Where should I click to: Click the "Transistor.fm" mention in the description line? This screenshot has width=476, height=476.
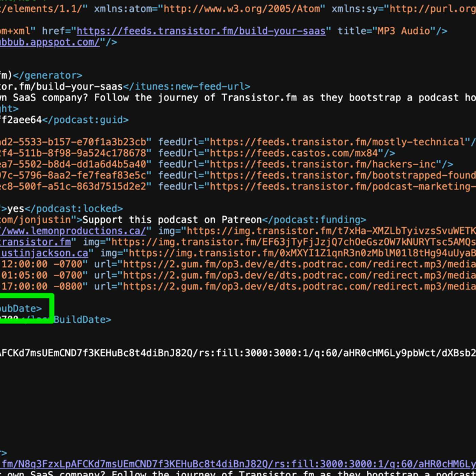click(x=259, y=98)
